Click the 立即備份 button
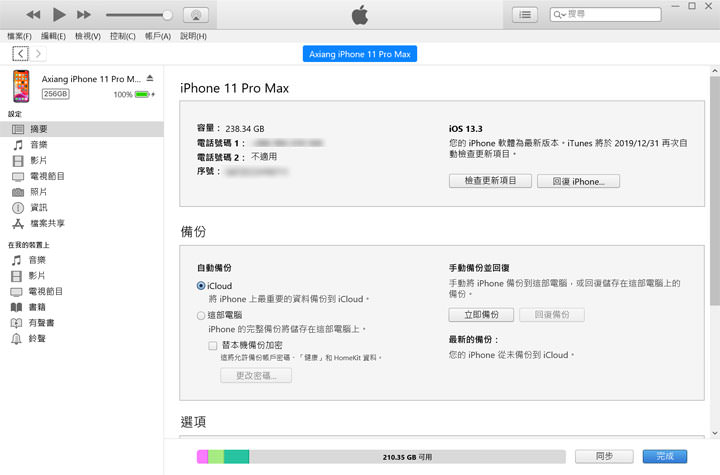Viewport: 720px width, 475px height. (481, 315)
